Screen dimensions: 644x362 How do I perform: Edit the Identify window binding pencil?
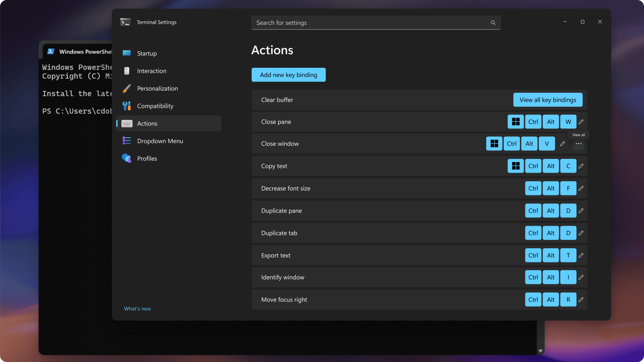click(x=581, y=277)
